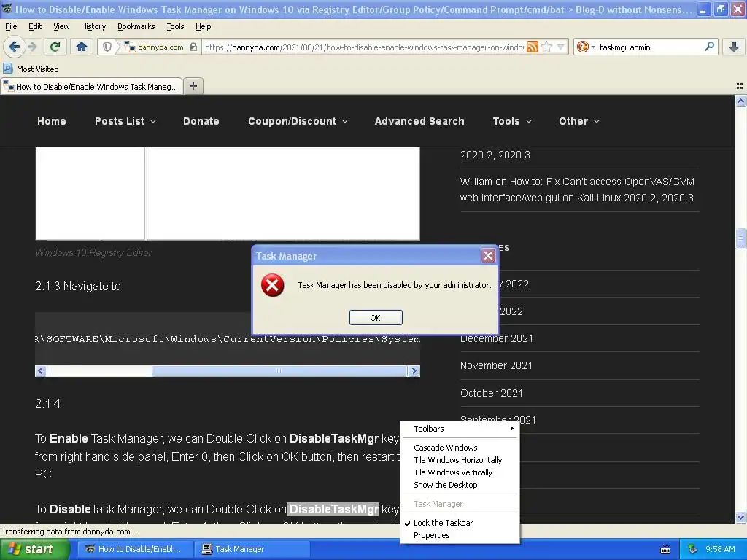
Task: Close the Task Manager error dialog
Action: [488, 256]
